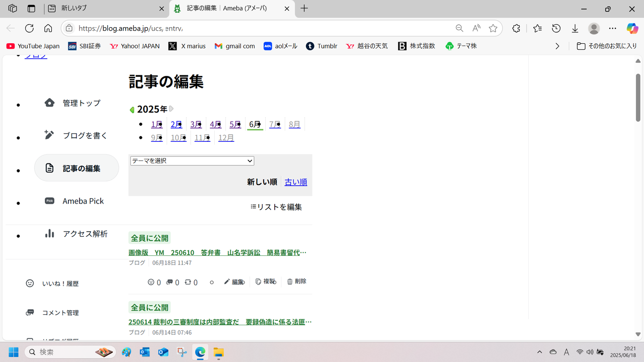This screenshot has width=644, height=362.
Task: Open article titled 画像版 YM 250610
Action: pos(217,252)
